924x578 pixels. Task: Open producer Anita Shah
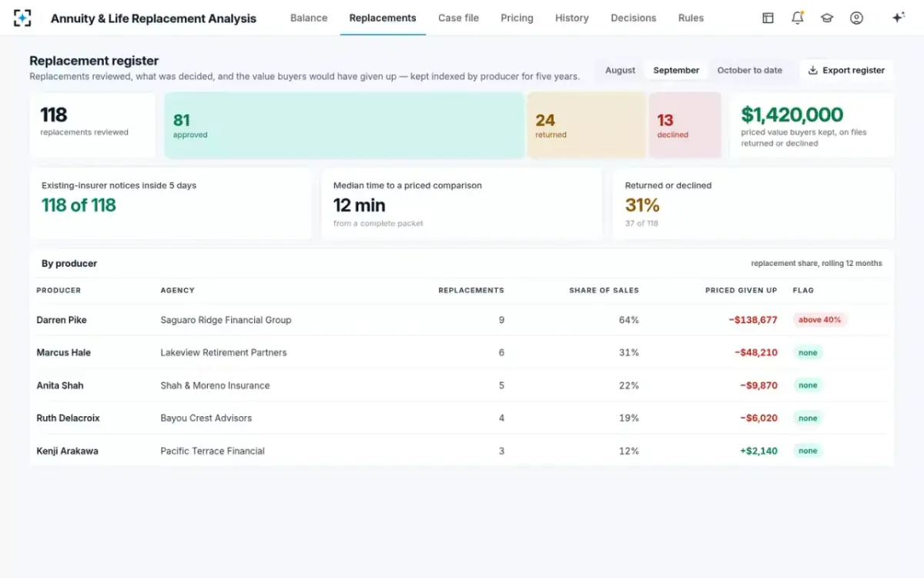tap(60, 385)
